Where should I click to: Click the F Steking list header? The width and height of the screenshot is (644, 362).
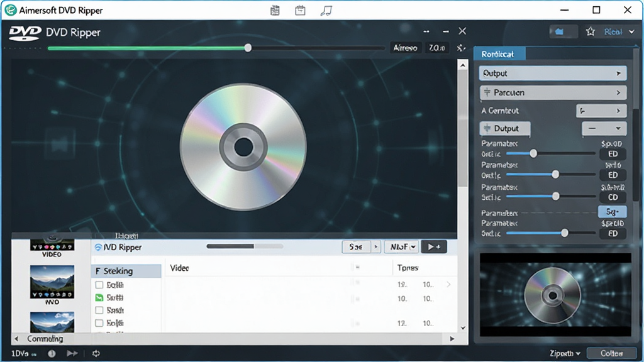[126, 271]
